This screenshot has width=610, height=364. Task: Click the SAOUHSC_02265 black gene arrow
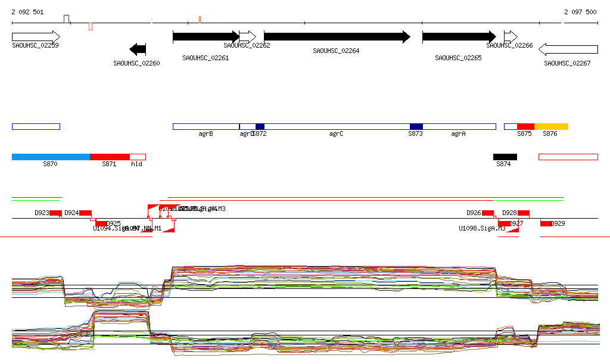coord(459,37)
